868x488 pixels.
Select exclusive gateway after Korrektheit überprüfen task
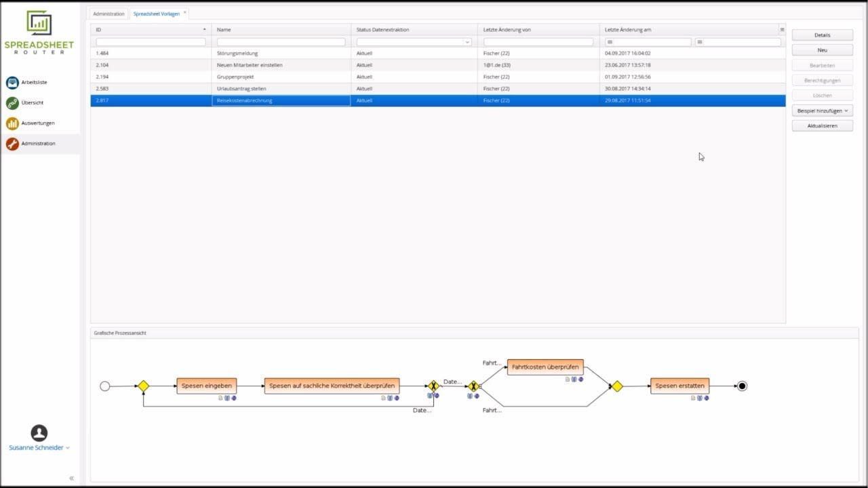433,386
